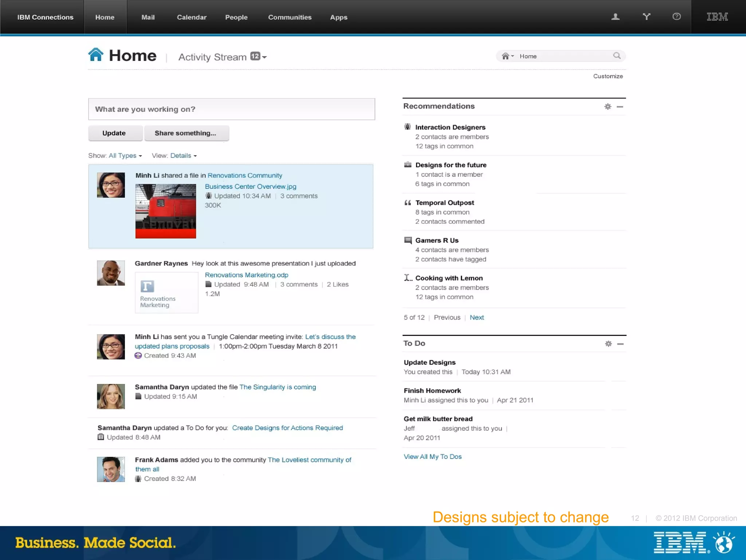Click the Cooking with Lemon wiki icon
This screenshot has width=746, height=560.
tap(408, 278)
